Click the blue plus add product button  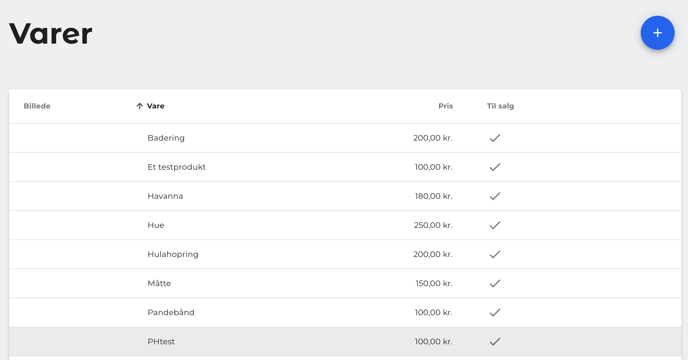tap(657, 33)
